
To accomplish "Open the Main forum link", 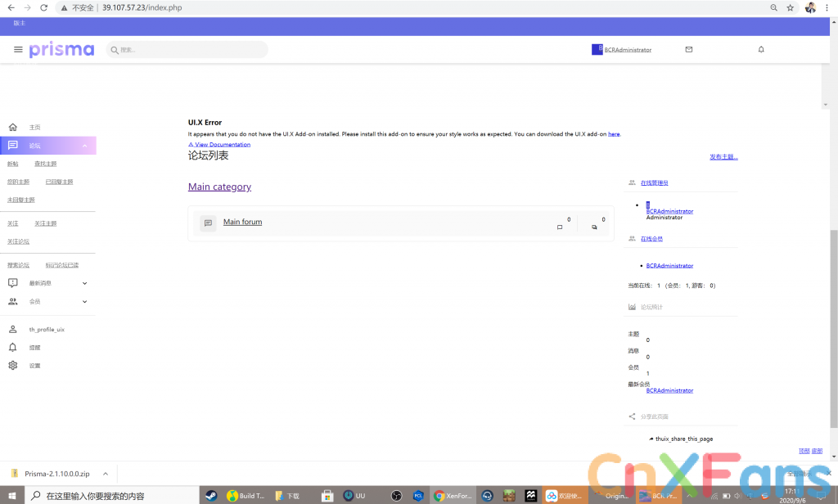I will (x=242, y=223).
